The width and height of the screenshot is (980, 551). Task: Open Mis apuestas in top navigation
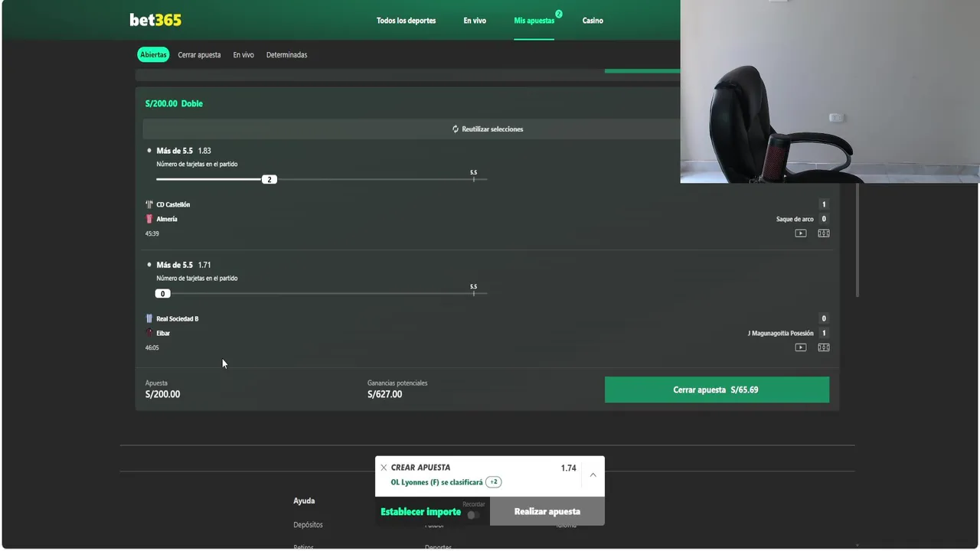534,21
